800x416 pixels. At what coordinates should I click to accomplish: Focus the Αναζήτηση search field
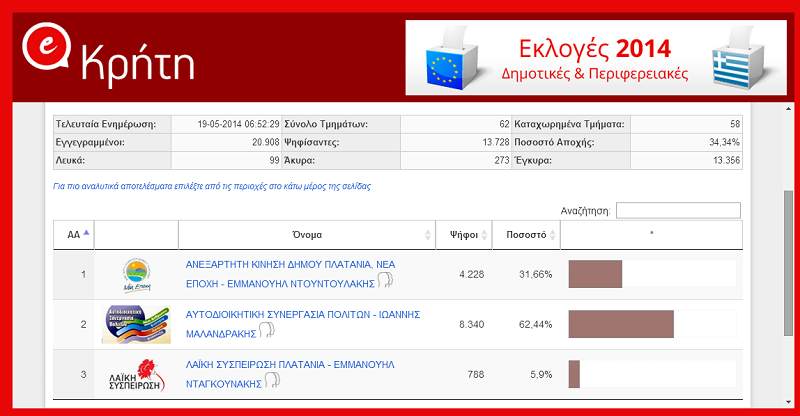[678, 210]
